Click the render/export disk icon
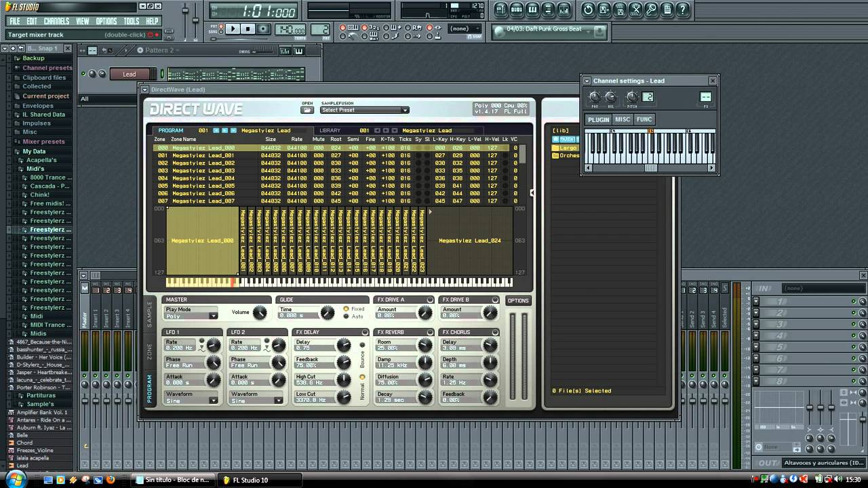The height and width of the screenshot is (488, 868). pyautogui.click(x=620, y=9)
